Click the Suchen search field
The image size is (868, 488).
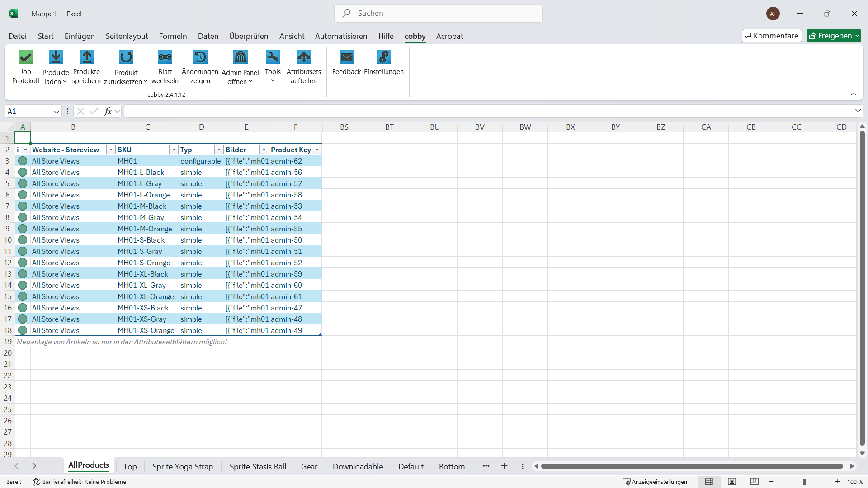(438, 14)
